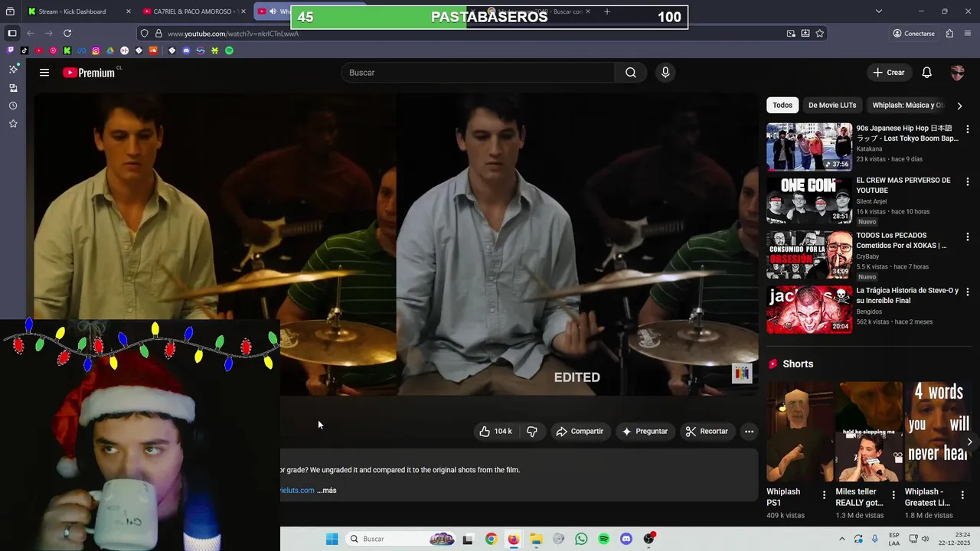Click the Compartir button
The height and width of the screenshot is (551, 980).
click(580, 432)
